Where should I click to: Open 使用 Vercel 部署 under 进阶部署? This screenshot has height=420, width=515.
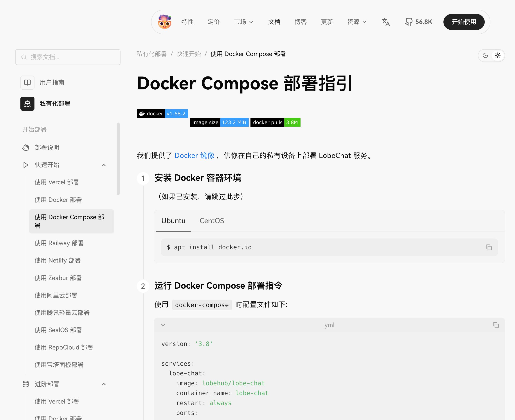pyautogui.click(x=57, y=402)
